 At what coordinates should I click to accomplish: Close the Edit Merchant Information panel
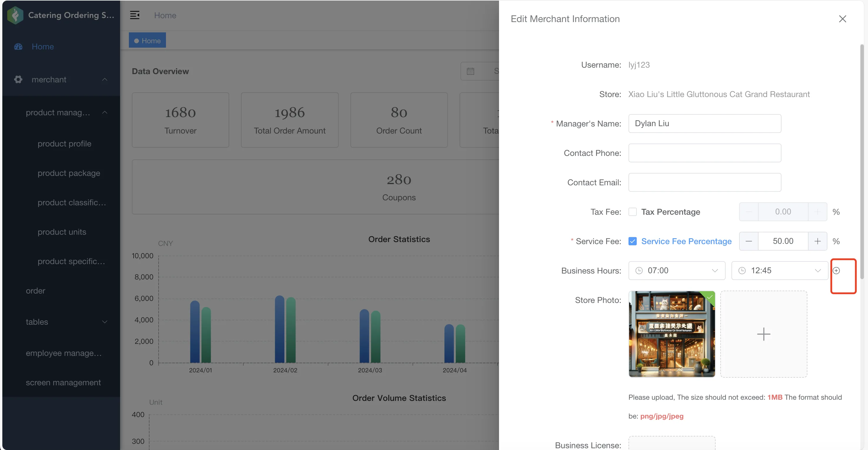(x=842, y=19)
